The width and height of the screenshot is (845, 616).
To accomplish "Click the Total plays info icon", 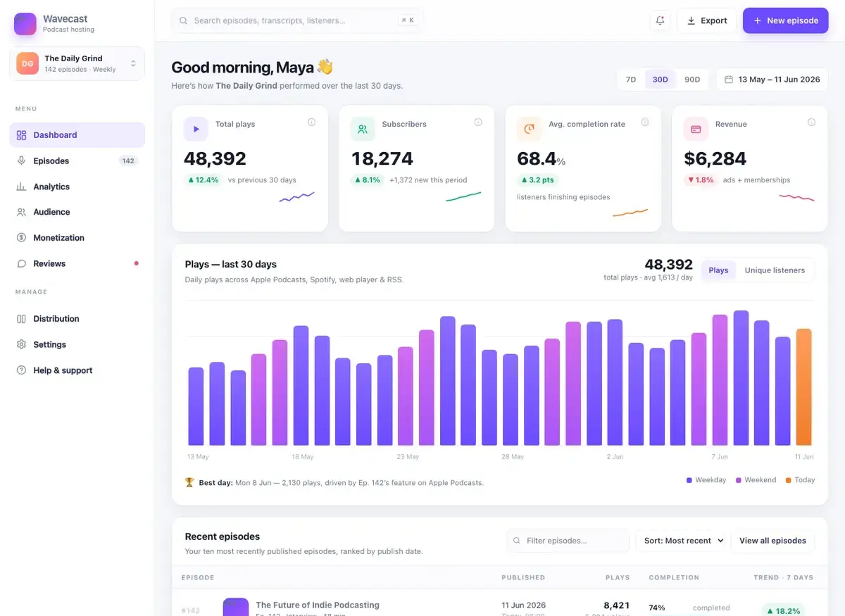I will click(x=311, y=122).
